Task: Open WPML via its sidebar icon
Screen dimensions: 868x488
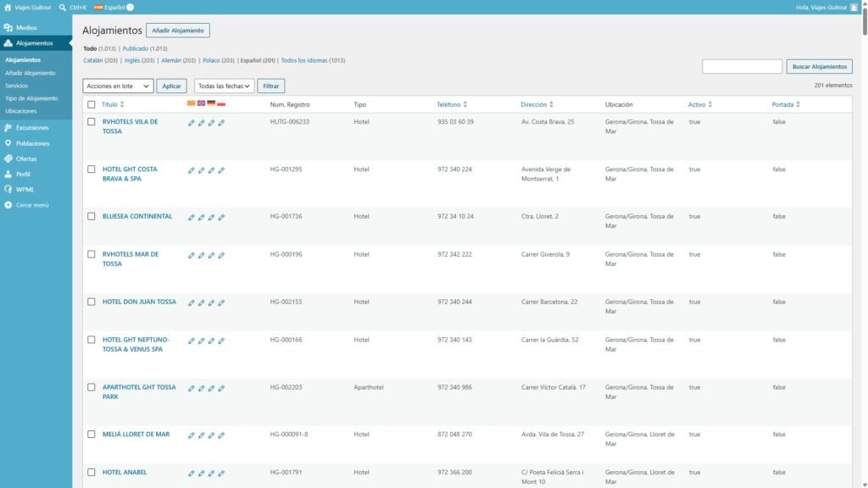Action: coord(8,189)
